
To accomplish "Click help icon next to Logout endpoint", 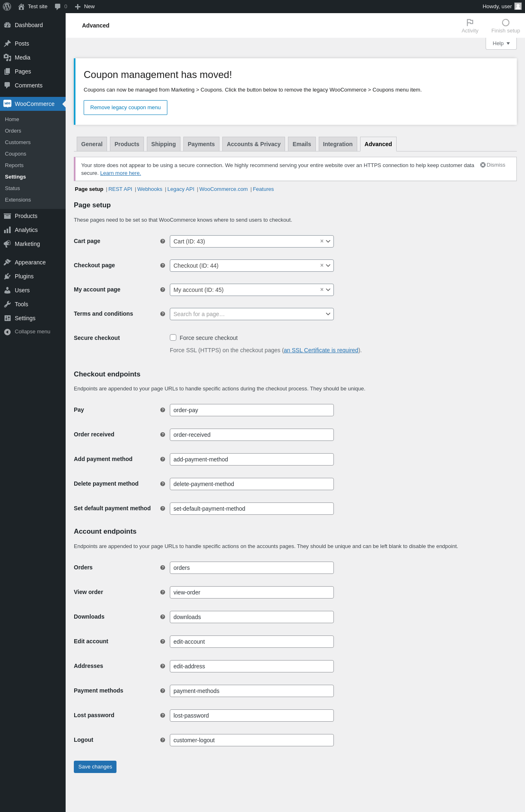I will (162, 740).
